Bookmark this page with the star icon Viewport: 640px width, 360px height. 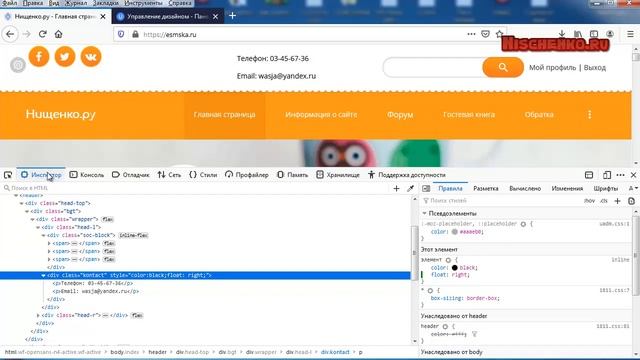coord(499,34)
